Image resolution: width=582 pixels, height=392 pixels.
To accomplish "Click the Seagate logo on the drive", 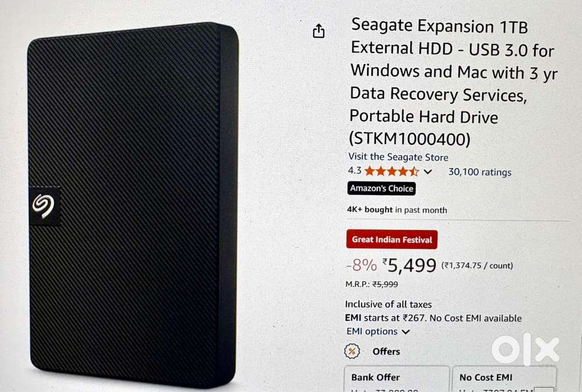I will tap(44, 206).
